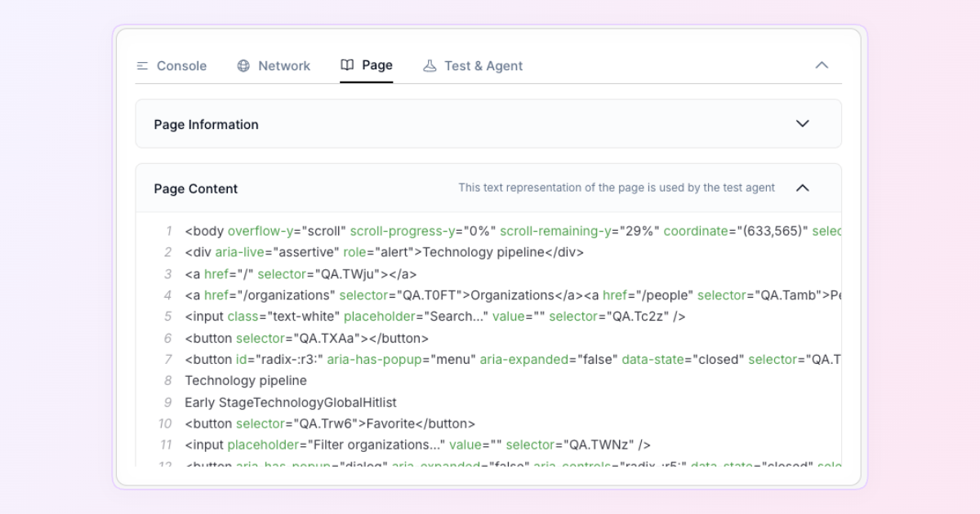Image resolution: width=980 pixels, height=514 pixels.
Task: Click the Page Information heading text
Action: [206, 125]
